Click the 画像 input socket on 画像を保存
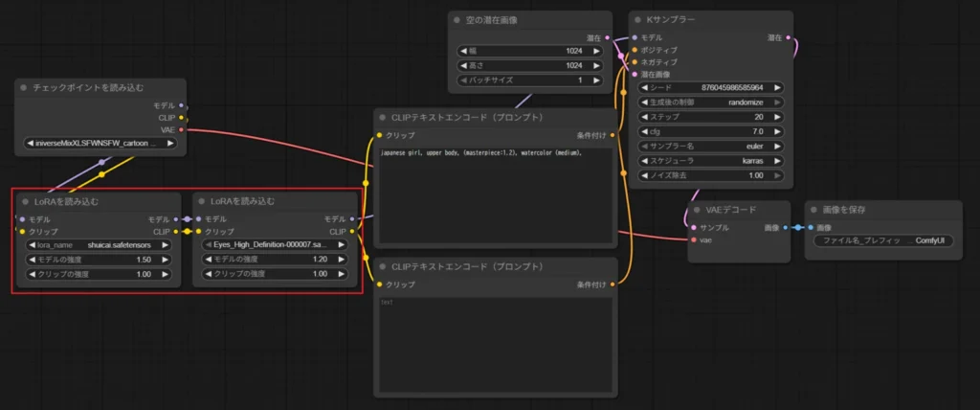Screen dimensions: 980x410 (811, 228)
